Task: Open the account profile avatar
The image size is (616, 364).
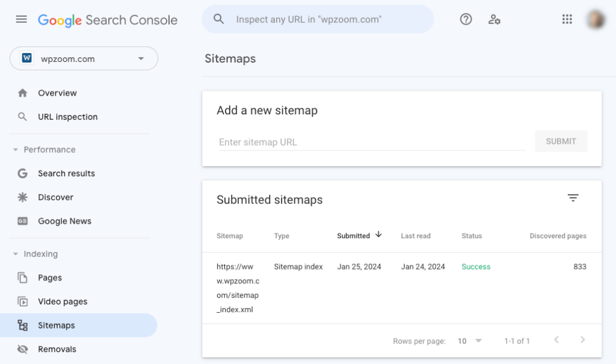Action: coord(596,19)
